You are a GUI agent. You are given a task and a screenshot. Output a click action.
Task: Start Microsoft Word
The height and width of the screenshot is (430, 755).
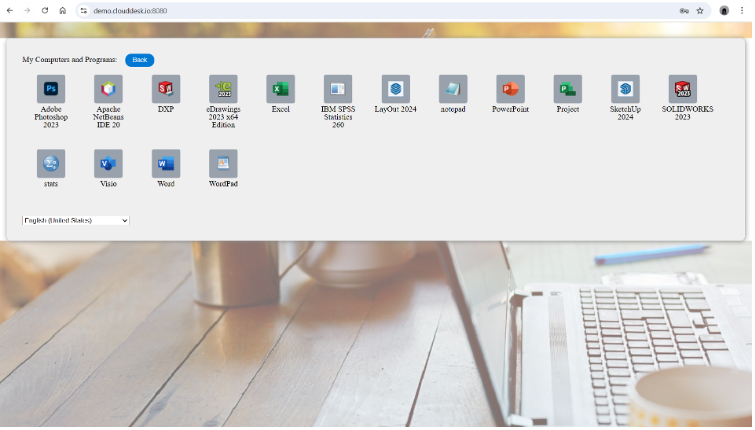(x=166, y=163)
